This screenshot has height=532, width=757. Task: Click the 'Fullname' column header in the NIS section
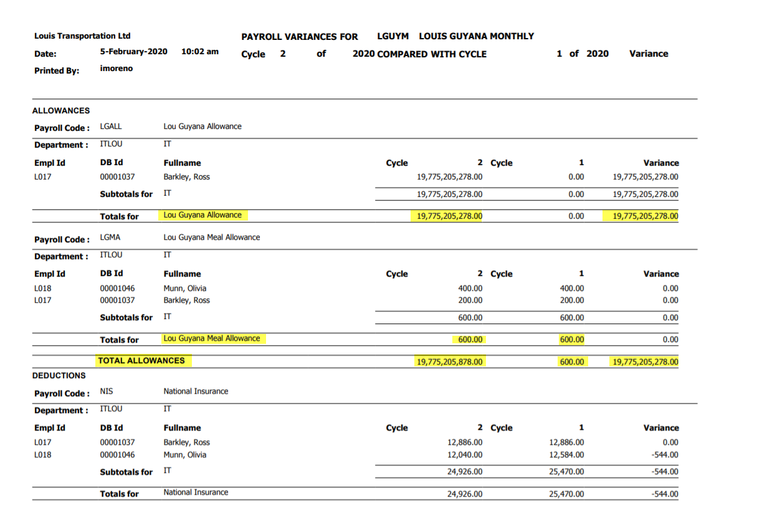tap(183, 428)
